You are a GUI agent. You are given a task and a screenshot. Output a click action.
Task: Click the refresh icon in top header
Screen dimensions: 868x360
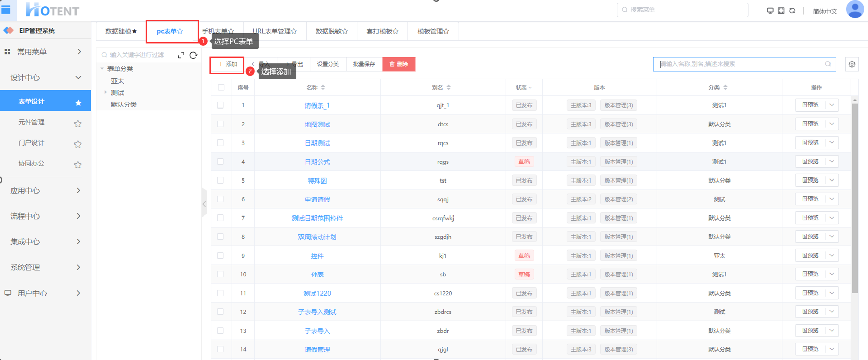click(x=792, y=11)
